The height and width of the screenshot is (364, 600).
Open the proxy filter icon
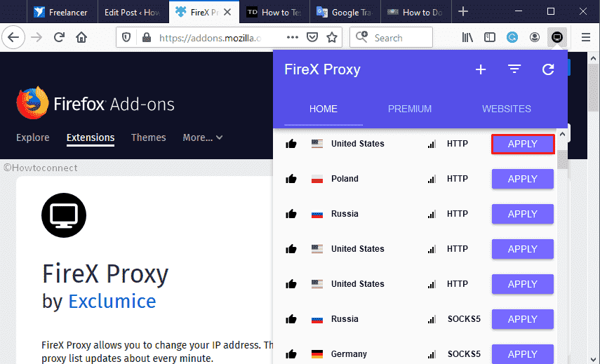click(x=514, y=69)
